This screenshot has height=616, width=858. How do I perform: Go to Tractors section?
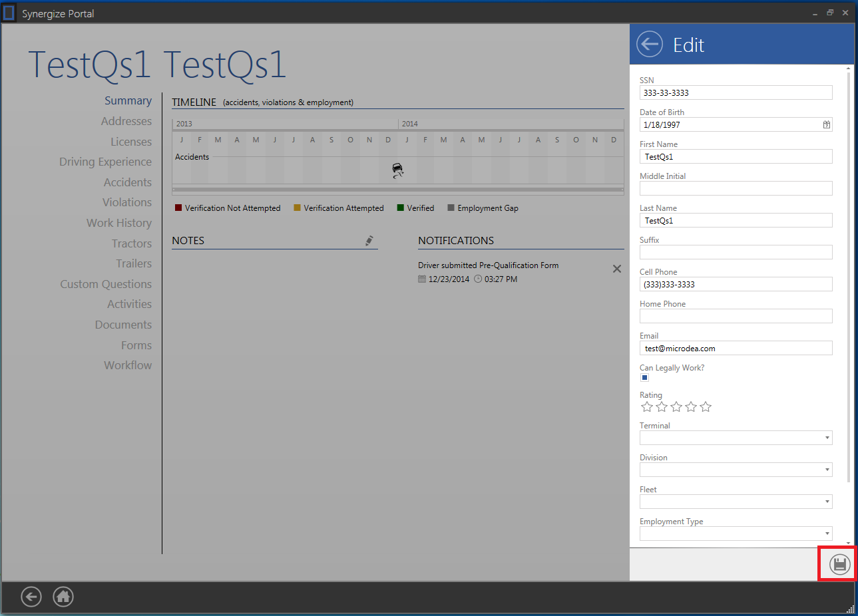(x=132, y=243)
